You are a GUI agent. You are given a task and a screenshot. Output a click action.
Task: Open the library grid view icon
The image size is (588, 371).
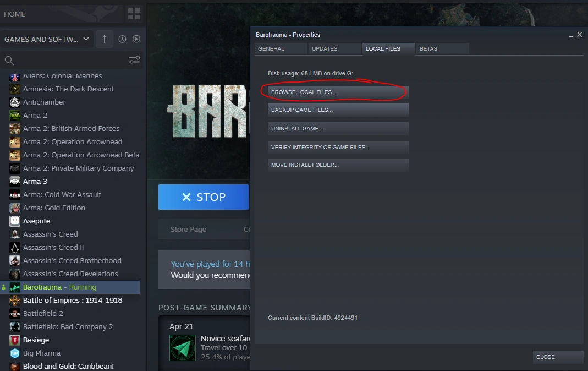click(134, 14)
